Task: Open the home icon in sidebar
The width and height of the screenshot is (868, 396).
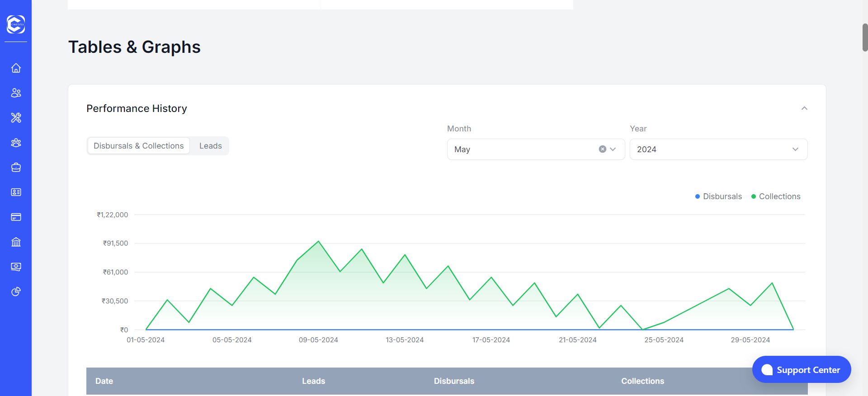Action: tap(16, 68)
